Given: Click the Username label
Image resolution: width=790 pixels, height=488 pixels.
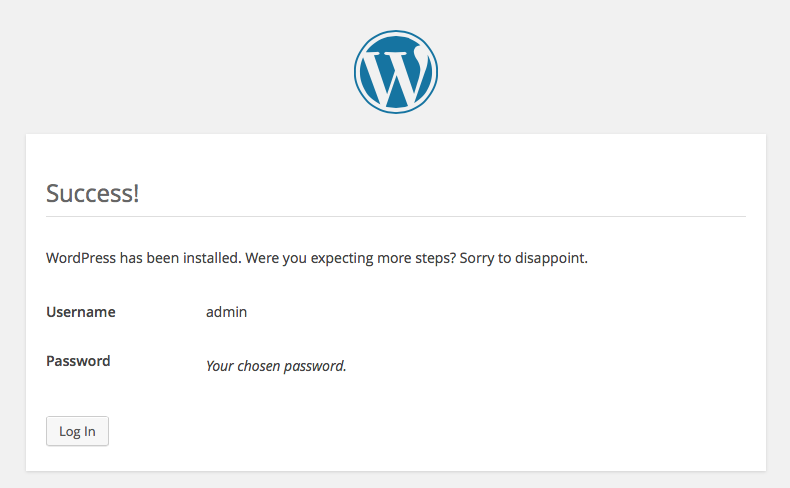Looking at the screenshot, I should click(81, 312).
